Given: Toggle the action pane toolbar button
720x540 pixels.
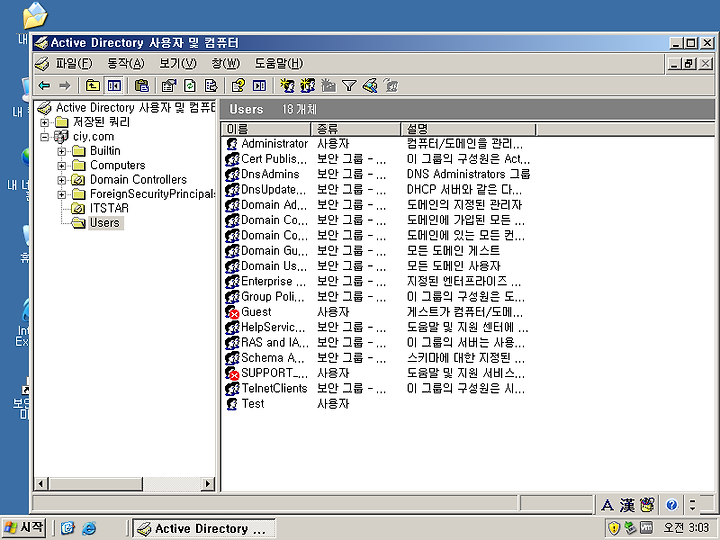Looking at the screenshot, I should click(x=259, y=85).
